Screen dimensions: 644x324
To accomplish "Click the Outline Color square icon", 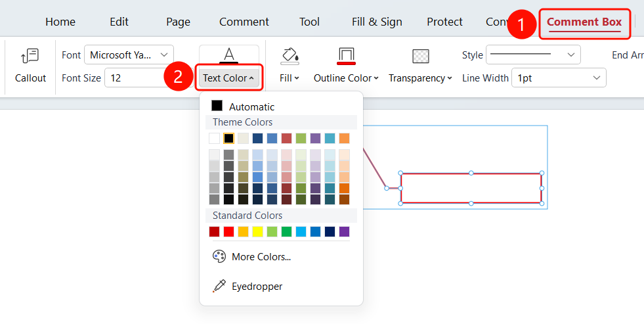I will pyautogui.click(x=346, y=56).
